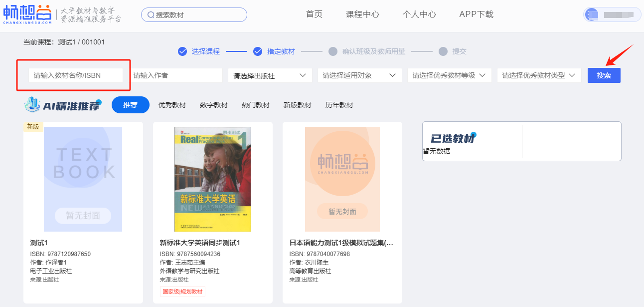
Task: Click the AI精准推荐 robot icon
Action: click(32, 105)
